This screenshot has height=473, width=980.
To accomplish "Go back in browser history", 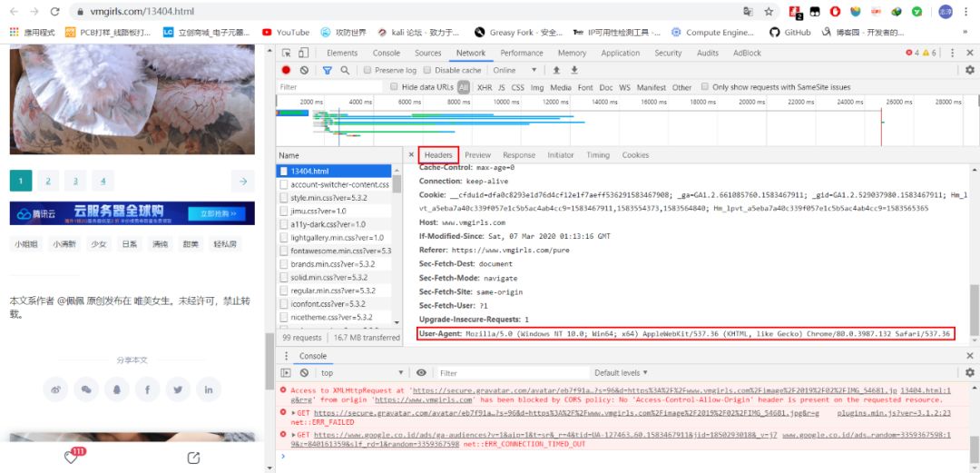I will (14, 11).
